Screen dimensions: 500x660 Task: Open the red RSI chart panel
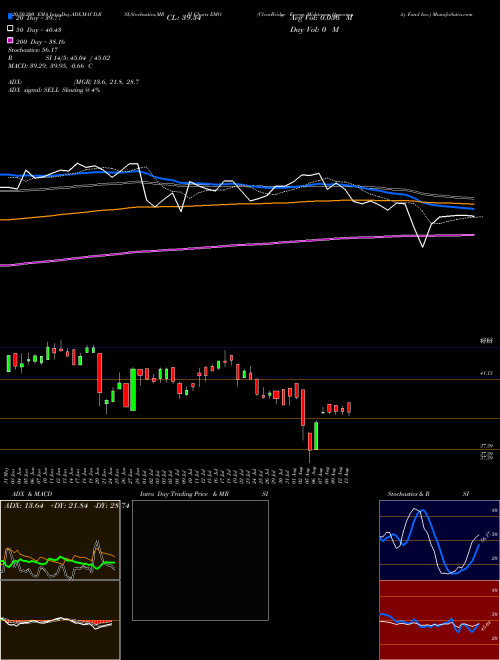click(x=439, y=620)
